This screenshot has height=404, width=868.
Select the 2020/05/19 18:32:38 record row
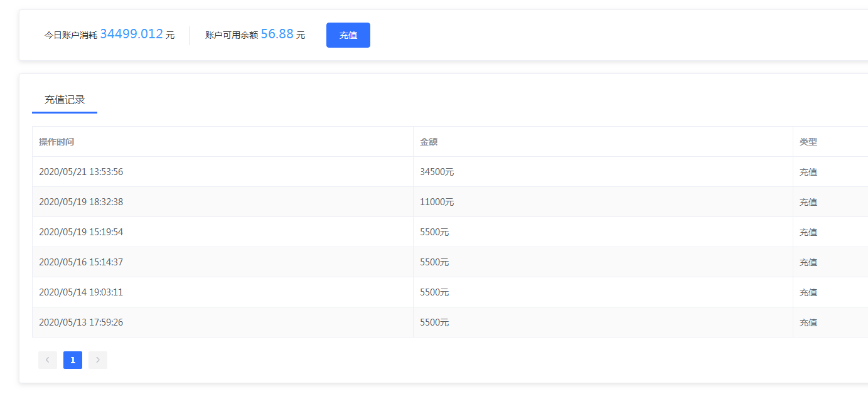(x=81, y=202)
